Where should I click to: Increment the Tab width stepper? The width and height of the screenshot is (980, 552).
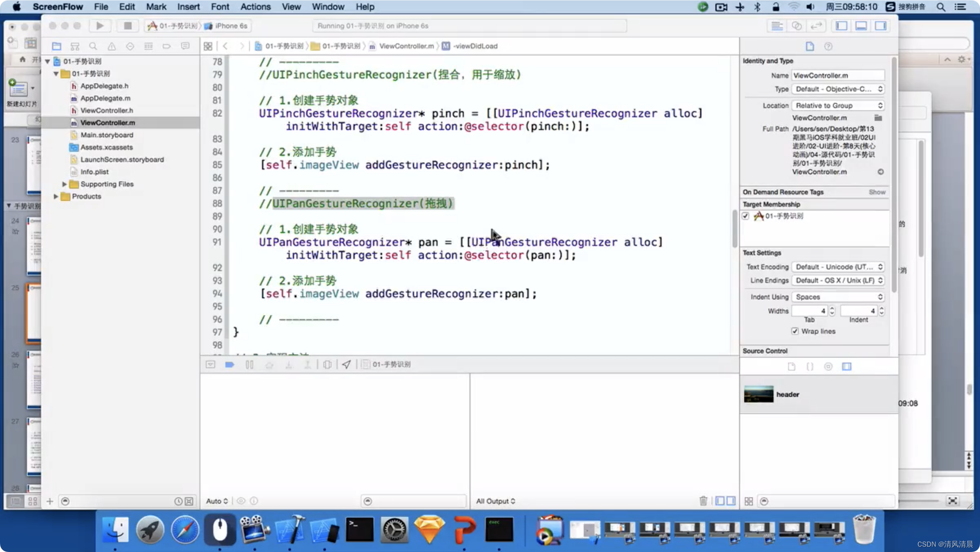pos(832,308)
